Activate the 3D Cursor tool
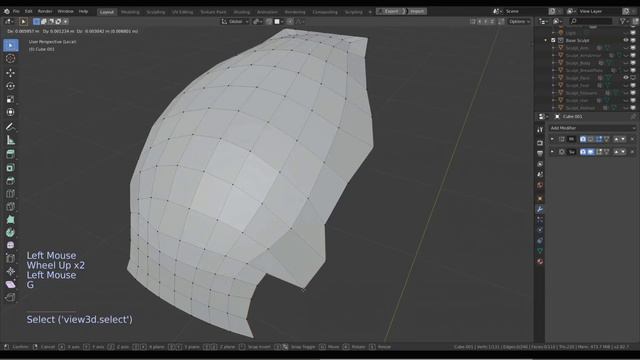Viewport: 640px width, 360px height. (11, 58)
